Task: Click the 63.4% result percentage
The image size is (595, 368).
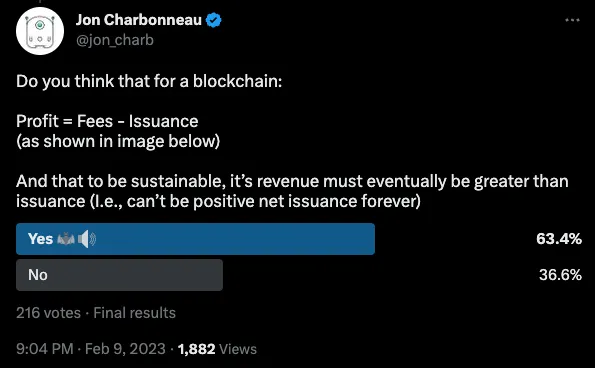Action: click(x=559, y=239)
